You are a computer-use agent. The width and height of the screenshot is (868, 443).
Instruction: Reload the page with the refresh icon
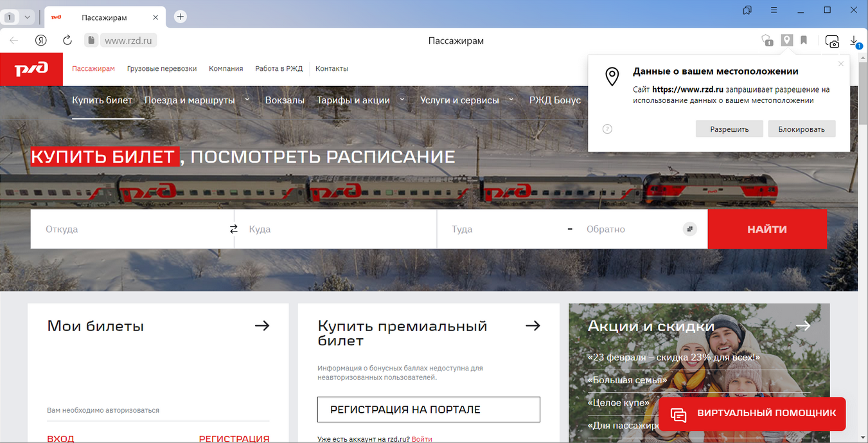click(x=67, y=41)
